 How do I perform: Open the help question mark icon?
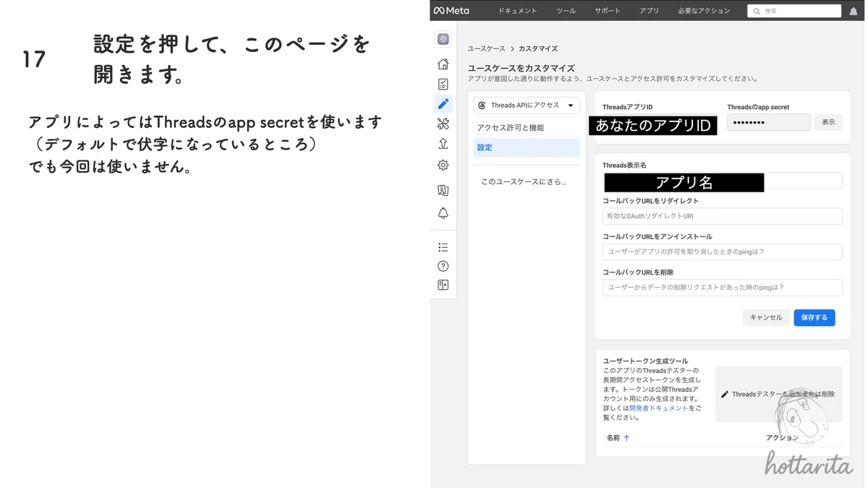(443, 266)
